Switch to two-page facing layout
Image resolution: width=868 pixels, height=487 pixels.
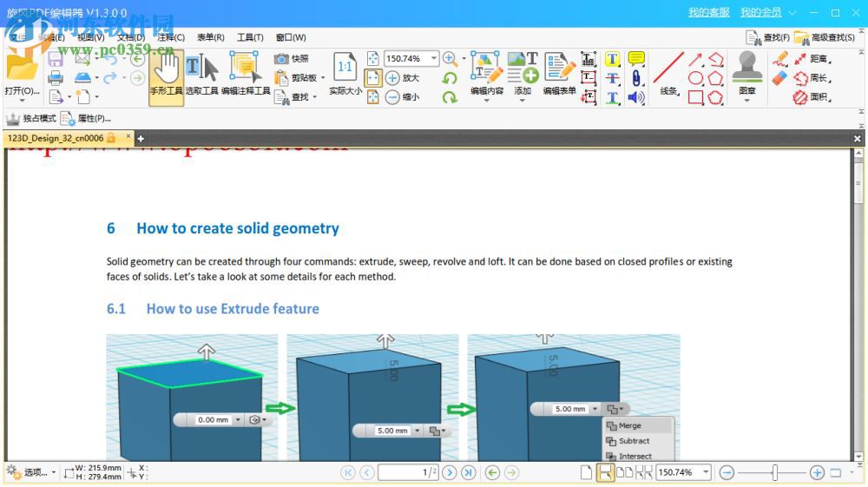[x=624, y=472]
